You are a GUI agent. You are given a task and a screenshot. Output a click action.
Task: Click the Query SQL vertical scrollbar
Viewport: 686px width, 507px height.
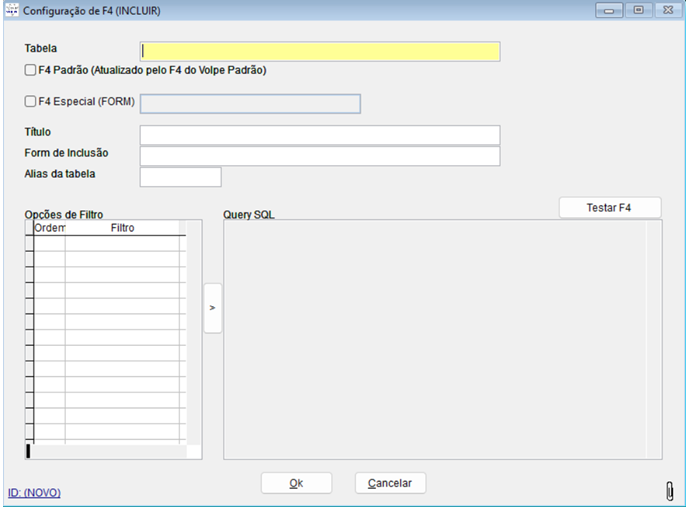pyautogui.click(x=654, y=339)
